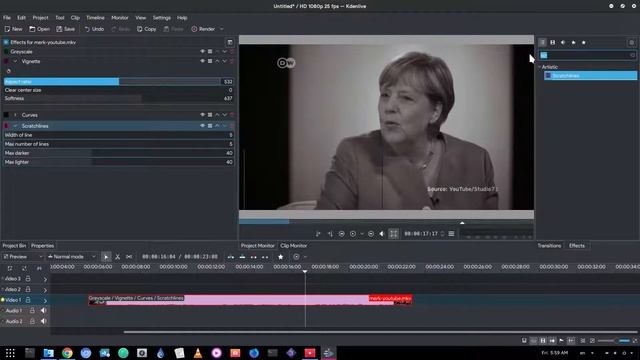640x360 pixels.
Task: Open the Timeline menu
Action: pos(96,18)
